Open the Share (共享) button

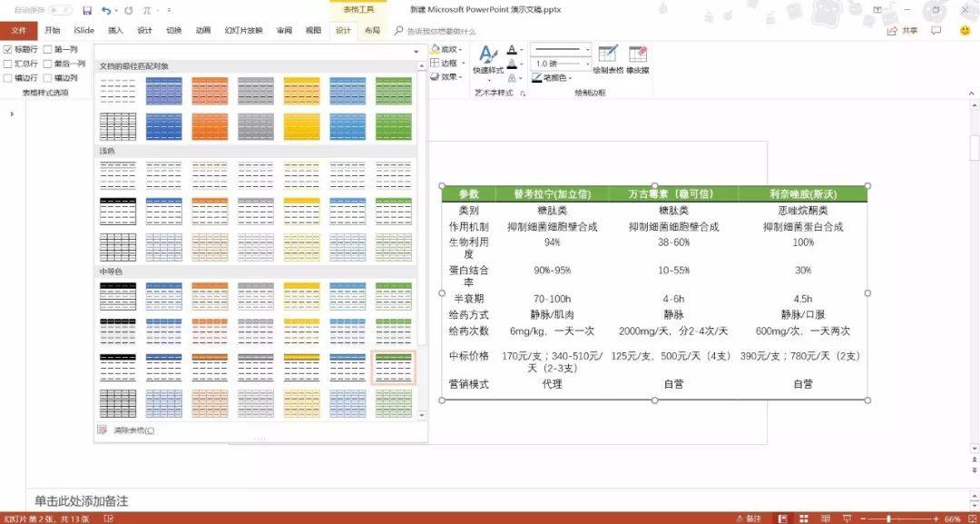click(x=903, y=31)
